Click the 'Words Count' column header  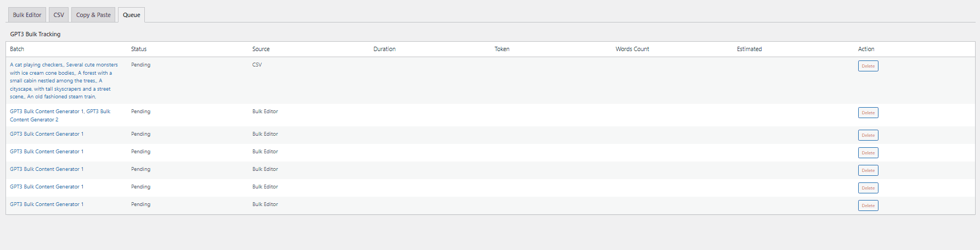[632, 49]
